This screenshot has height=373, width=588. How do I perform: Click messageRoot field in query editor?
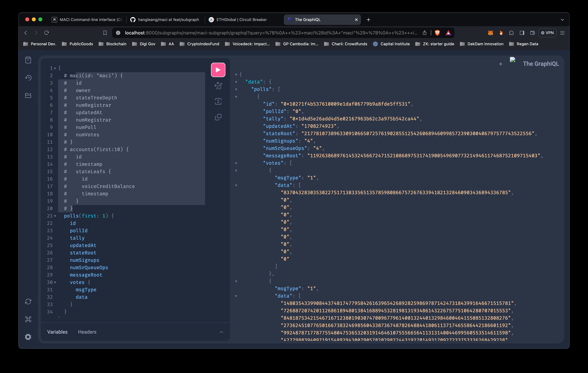click(x=86, y=275)
